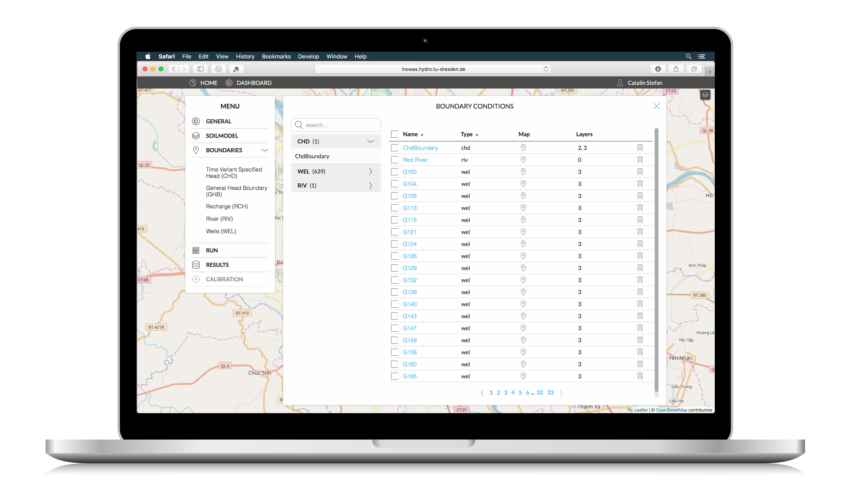Delete Red River using trash icon
Screen dimensions: 853x504
click(x=640, y=160)
